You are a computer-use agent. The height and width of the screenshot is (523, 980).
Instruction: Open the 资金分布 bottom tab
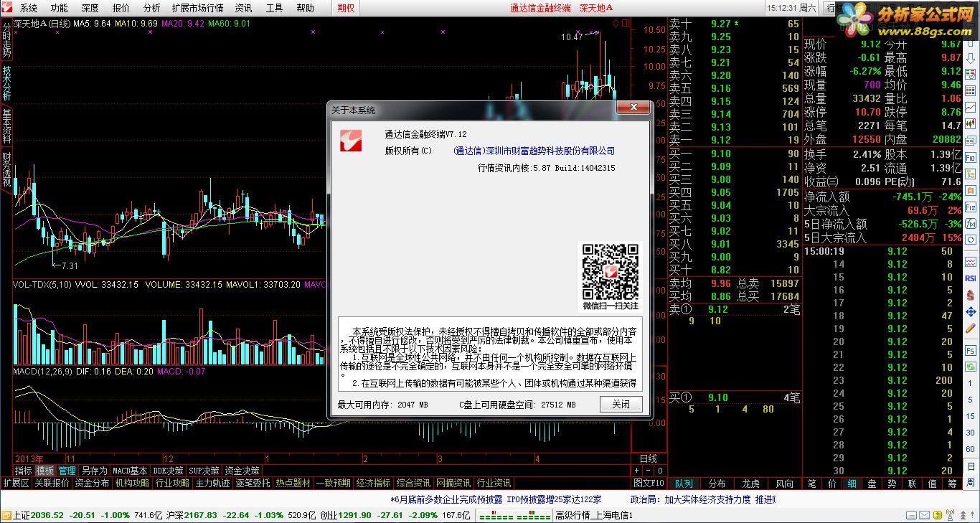[x=92, y=484]
